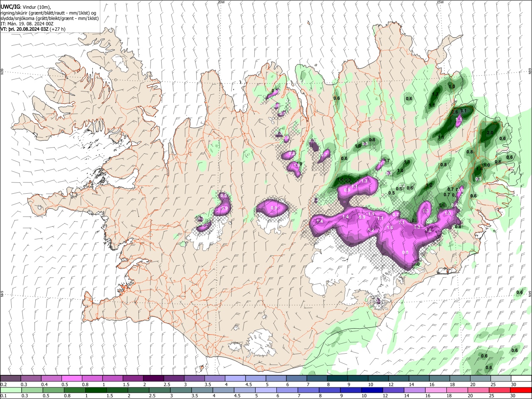This screenshot has height=399, width=532.
Task: Click the '64N' latitude label on right edge
Action: (x=530, y=294)
